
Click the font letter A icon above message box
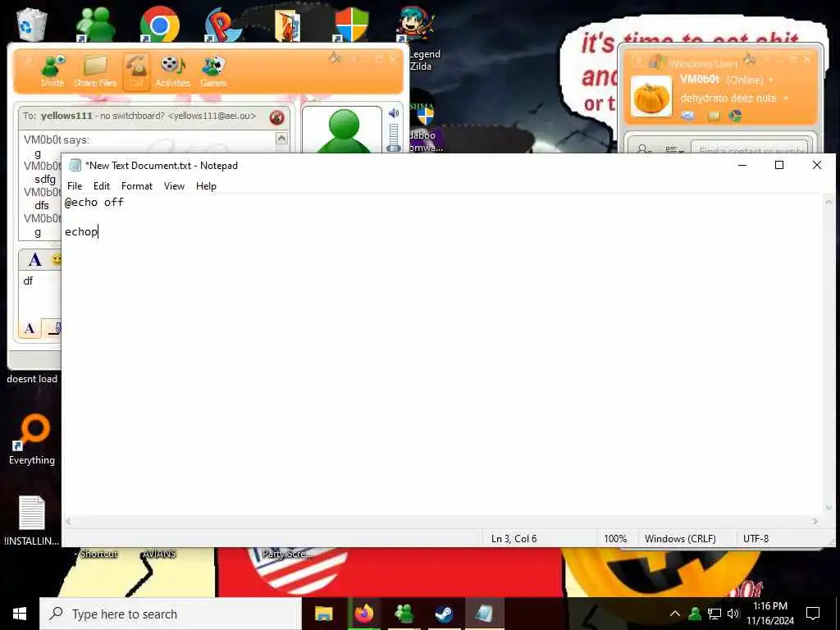click(34, 260)
